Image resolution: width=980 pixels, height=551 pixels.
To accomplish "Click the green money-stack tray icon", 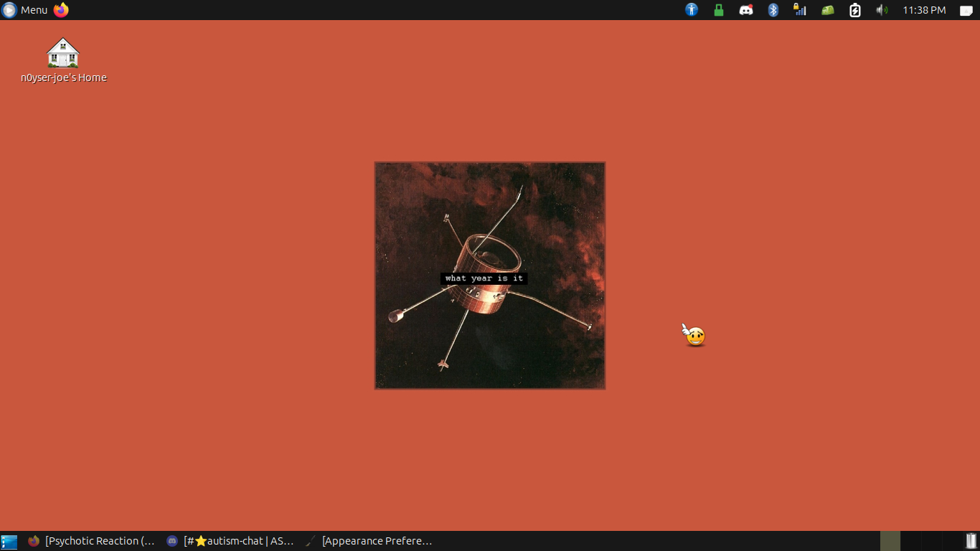I will pos(828,10).
